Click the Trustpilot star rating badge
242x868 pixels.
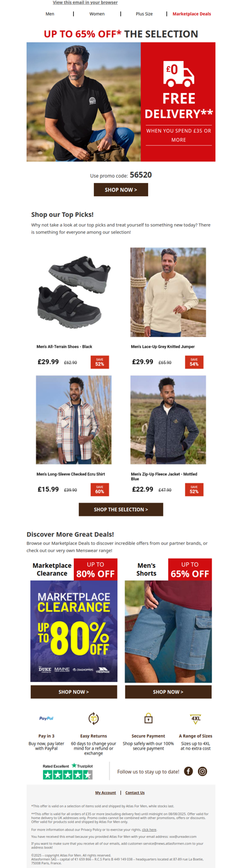pos(68,771)
